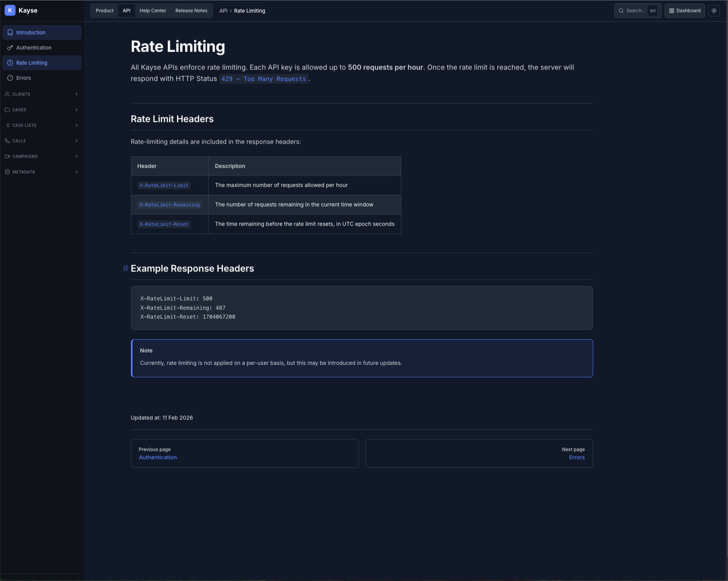
Task: Click the phone icon next to Calls
Action: 7,141
